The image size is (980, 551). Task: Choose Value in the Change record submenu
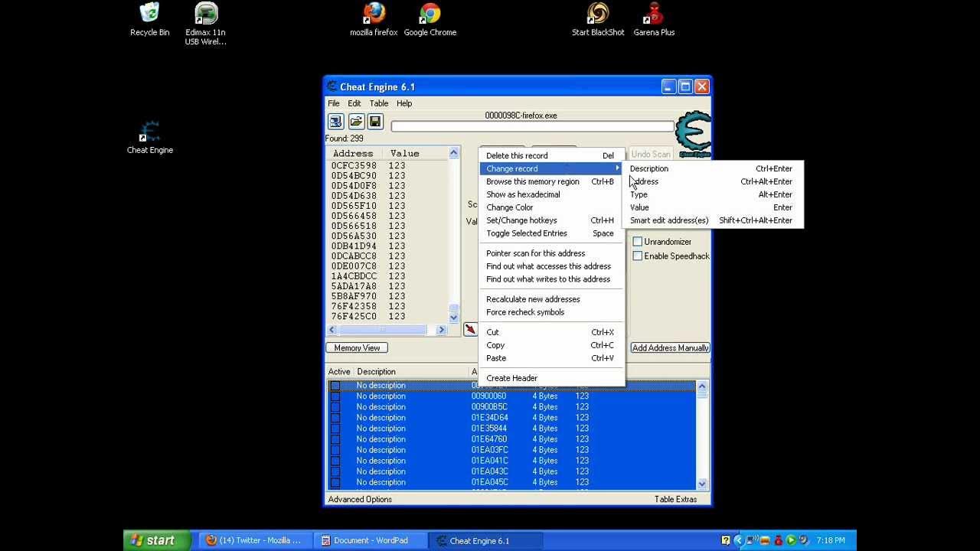click(713, 207)
